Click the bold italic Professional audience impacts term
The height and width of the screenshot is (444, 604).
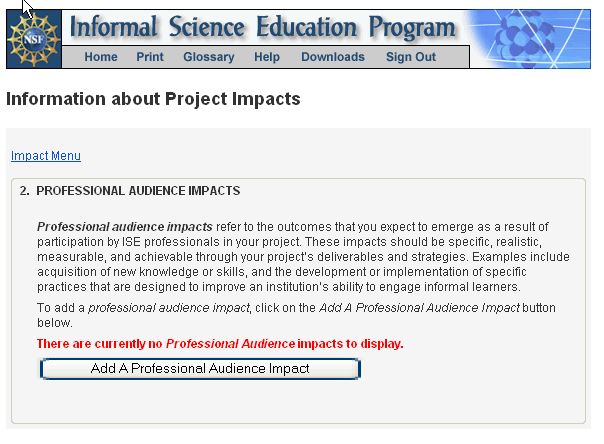[x=125, y=227]
